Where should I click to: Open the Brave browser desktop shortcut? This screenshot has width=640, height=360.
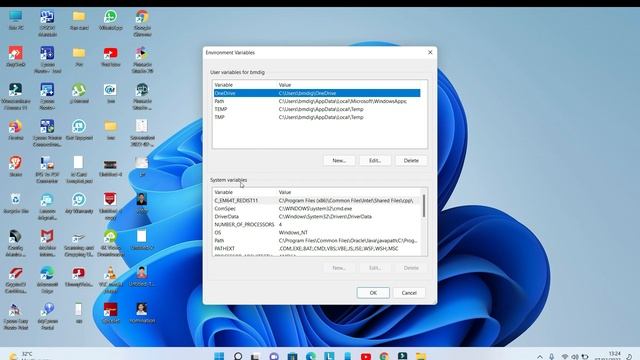16,166
